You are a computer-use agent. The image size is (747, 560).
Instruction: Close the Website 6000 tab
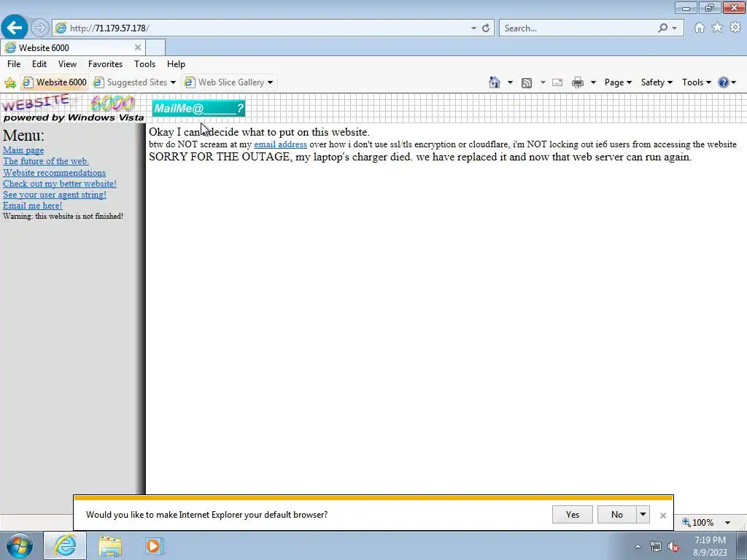pos(138,47)
